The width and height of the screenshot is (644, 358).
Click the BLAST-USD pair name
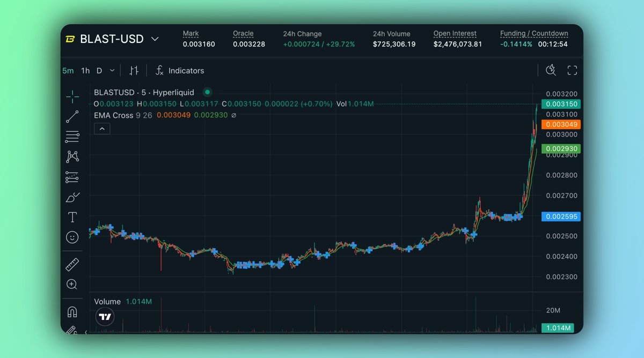(112, 39)
